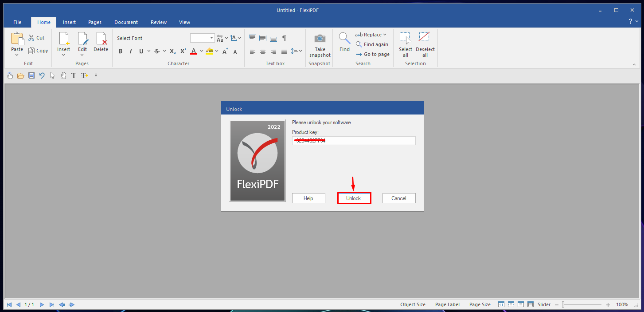Save document from quick access toolbar

pyautogui.click(x=31, y=75)
